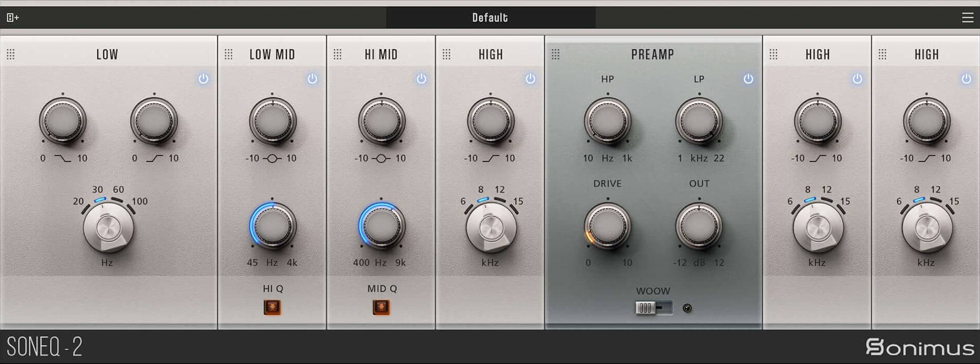Click the MID Q orange button

pyautogui.click(x=381, y=307)
